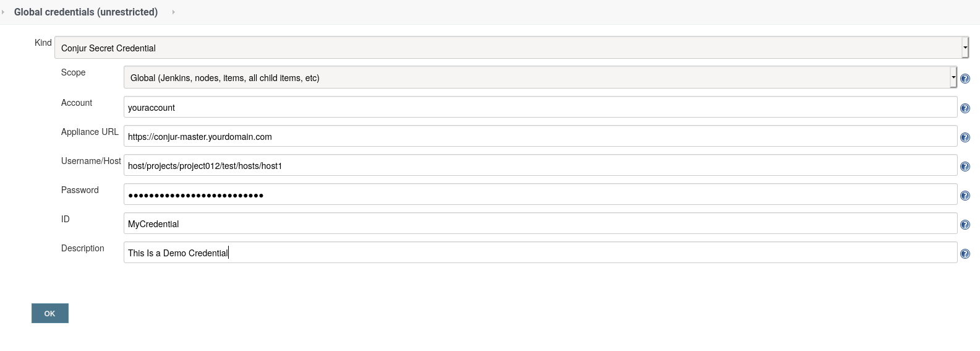Focus the ID field with MyCredential
This screenshot has width=980, height=351.
[540, 223]
